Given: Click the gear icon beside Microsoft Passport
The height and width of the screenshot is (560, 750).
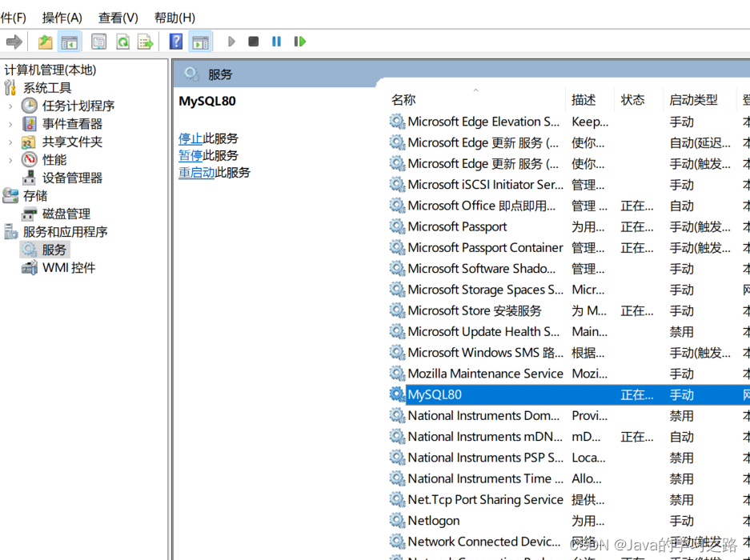Looking at the screenshot, I should tap(397, 226).
